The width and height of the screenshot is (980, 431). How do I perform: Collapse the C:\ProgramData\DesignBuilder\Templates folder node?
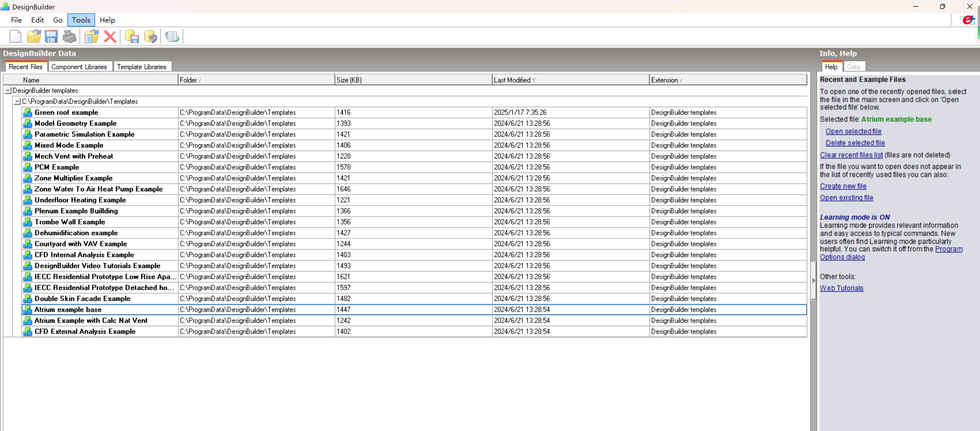click(17, 102)
